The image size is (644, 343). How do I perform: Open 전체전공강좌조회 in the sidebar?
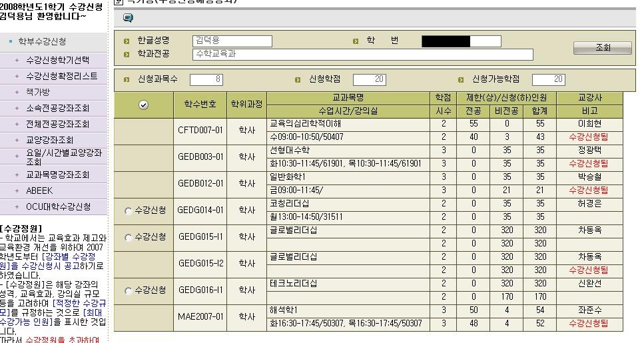57,124
